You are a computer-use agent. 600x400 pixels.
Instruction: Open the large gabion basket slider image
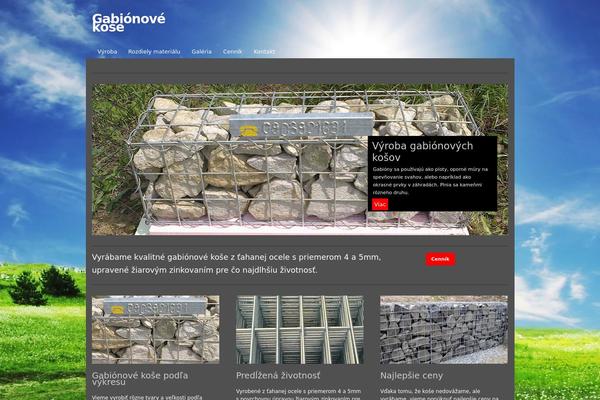pyautogui.click(x=300, y=159)
